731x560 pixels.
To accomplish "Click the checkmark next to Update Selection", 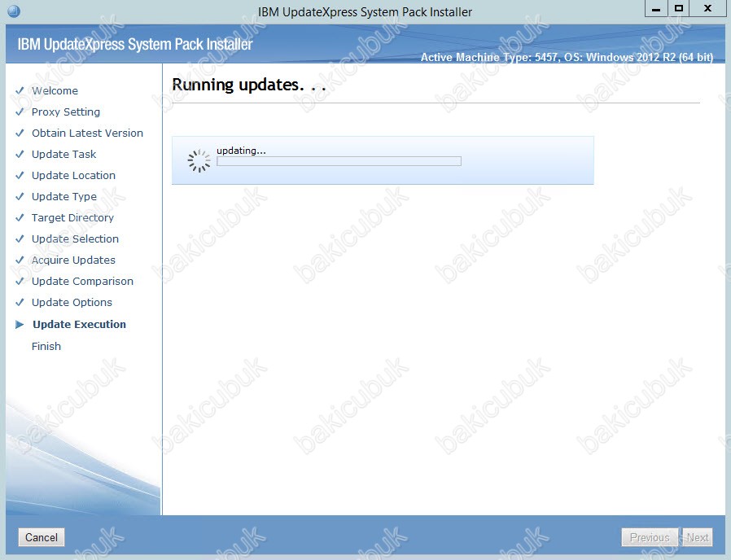I will [20, 238].
